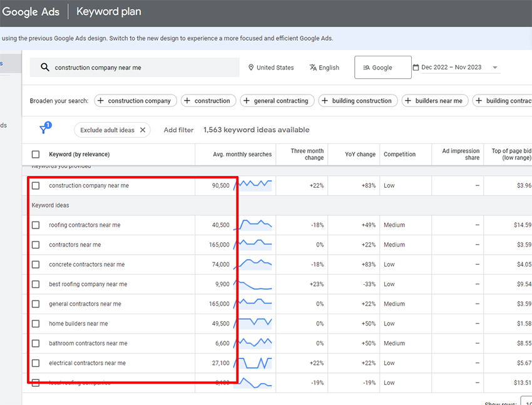This screenshot has height=405, width=532.
Task: Sort by Three month change column
Action: [307, 155]
